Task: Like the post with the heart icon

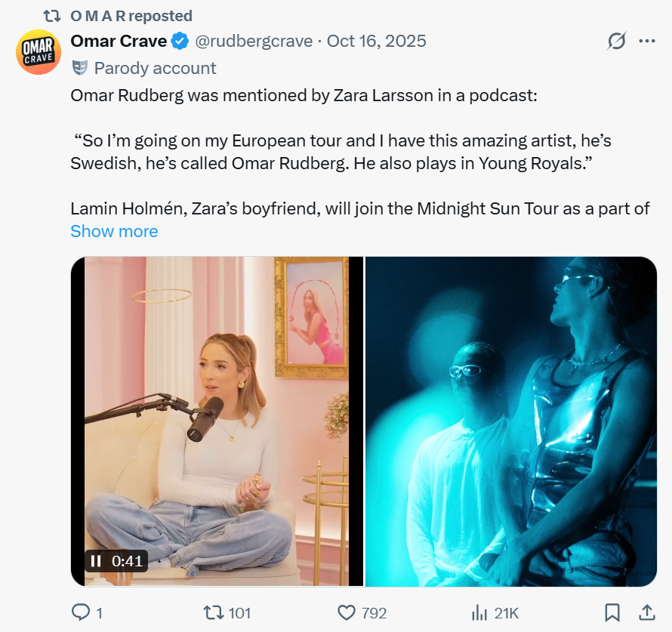Action: coord(347,612)
